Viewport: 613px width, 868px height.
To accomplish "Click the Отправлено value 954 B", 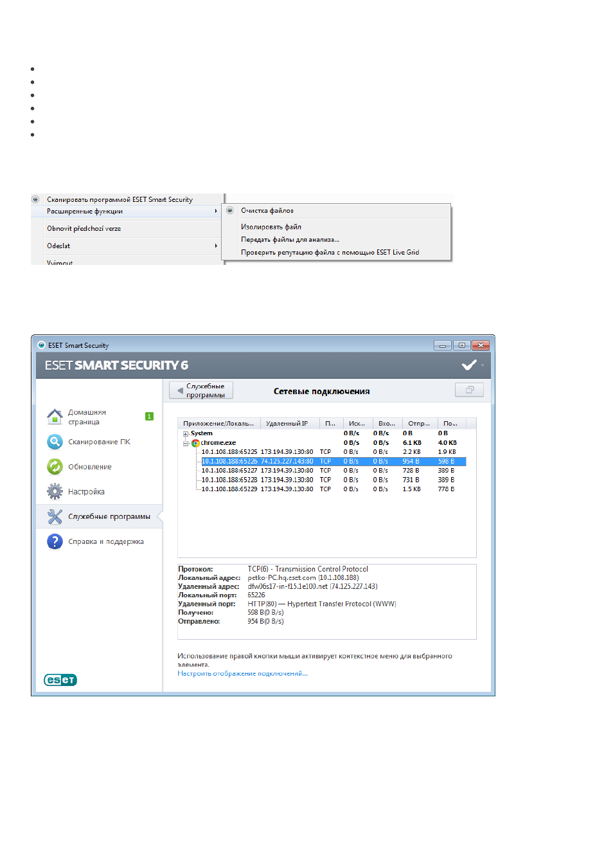I will [265, 621].
